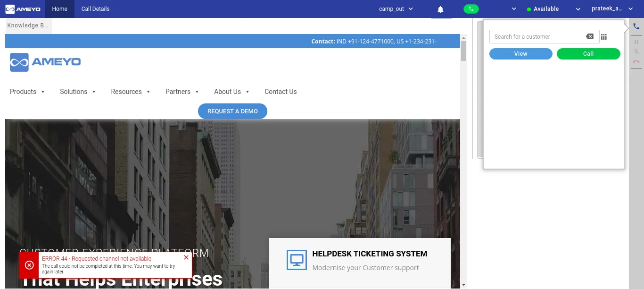Open the notifications bell
Screen dimensions: 644x289
pyautogui.click(x=440, y=9)
